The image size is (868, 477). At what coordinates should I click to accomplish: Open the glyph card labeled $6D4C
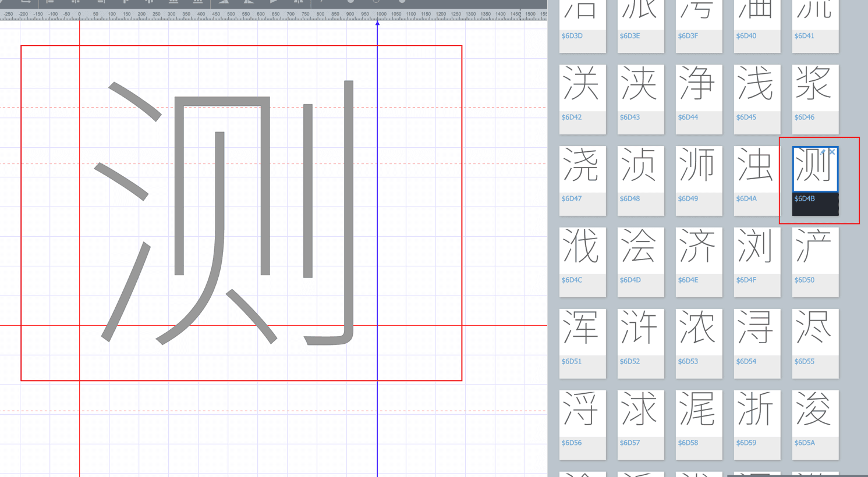point(582,262)
